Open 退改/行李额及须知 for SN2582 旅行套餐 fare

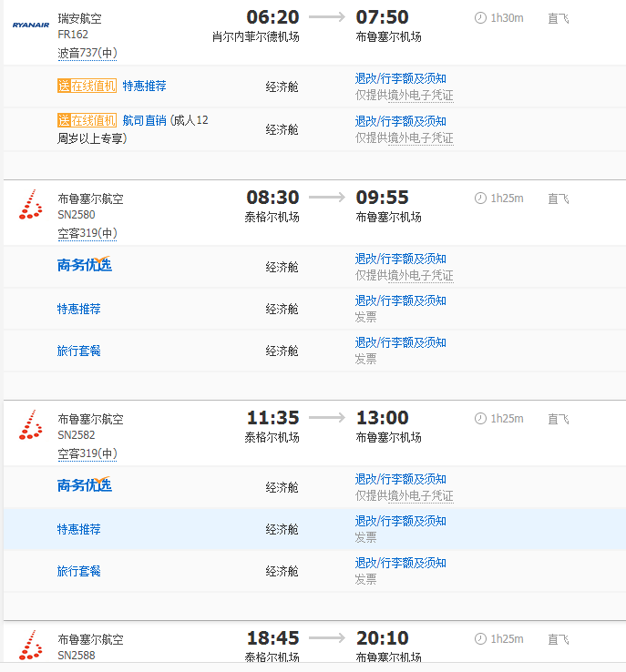400,563
